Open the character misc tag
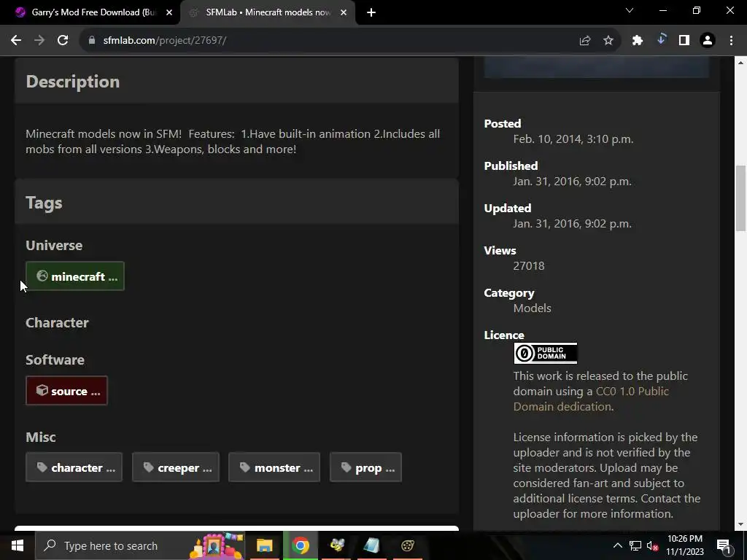The width and height of the screenshot is (747, 560). tap(74, 467)
